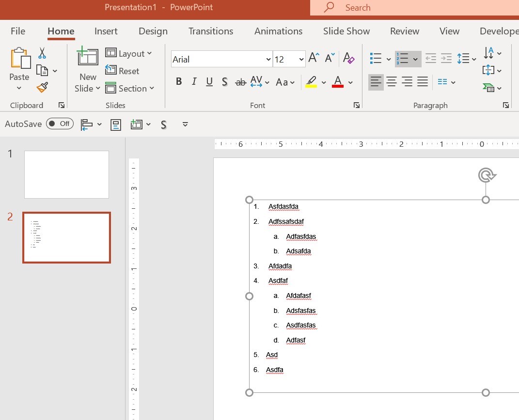
Task: Select the Center alignment icon
Action: click(391, 82)
